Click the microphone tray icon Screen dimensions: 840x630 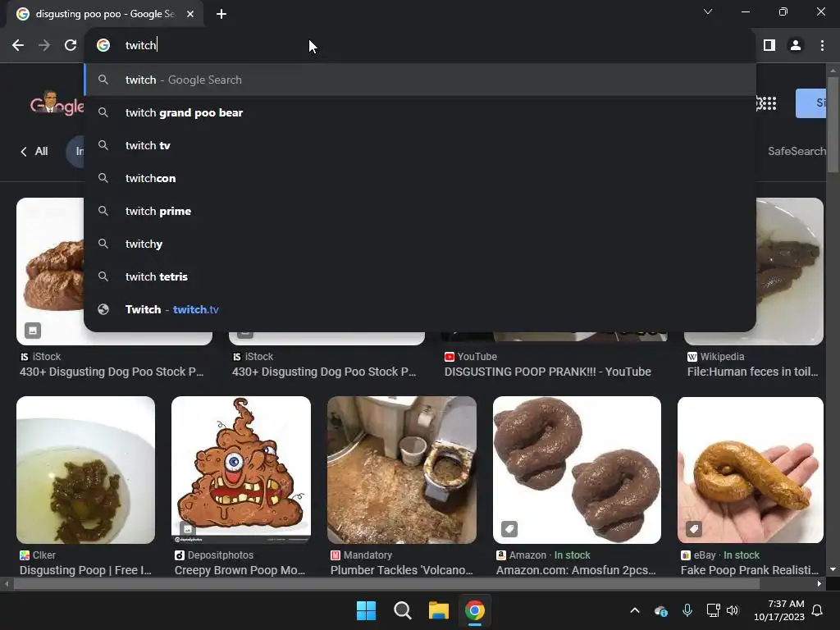click(687, 610)
